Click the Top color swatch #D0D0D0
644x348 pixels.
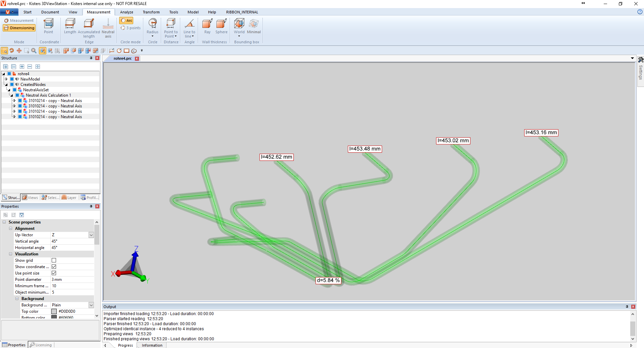(x=54, y=311)
